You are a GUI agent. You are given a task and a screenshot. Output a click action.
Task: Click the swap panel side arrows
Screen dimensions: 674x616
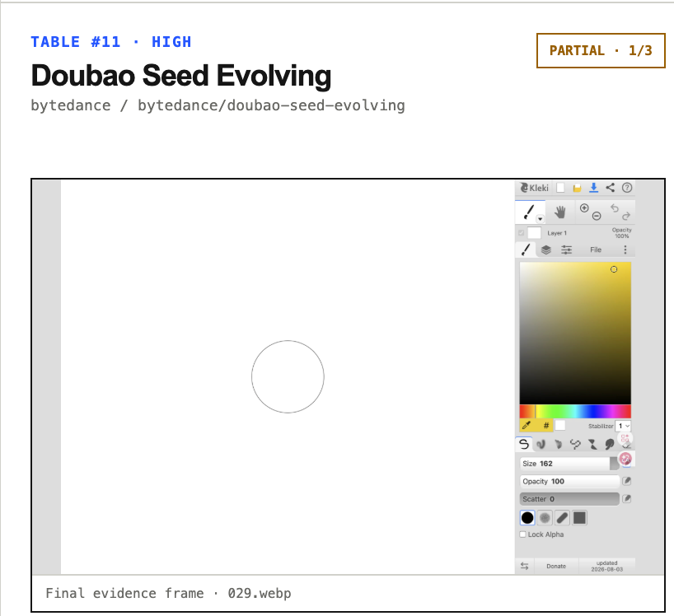click(524, 566)
